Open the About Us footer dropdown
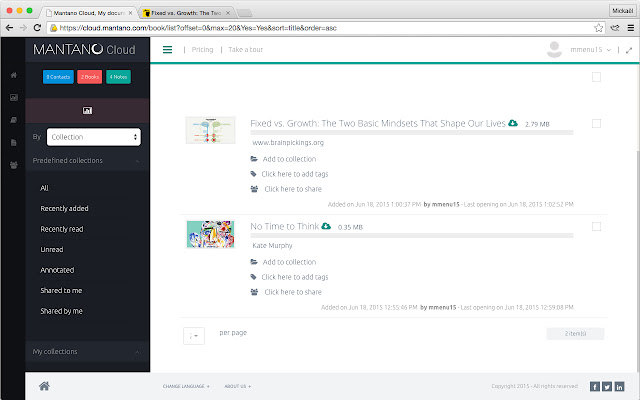 (x=238, y=386)
